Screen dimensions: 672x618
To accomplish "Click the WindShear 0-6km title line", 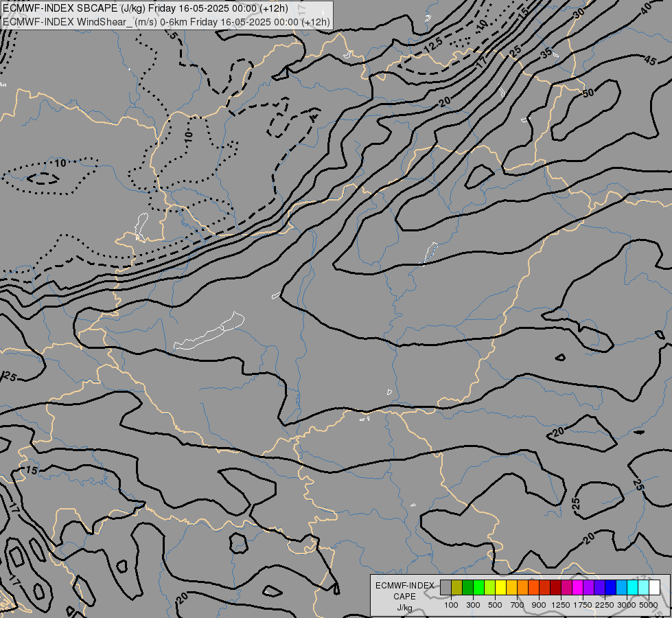I will click(x=166, y=22).
